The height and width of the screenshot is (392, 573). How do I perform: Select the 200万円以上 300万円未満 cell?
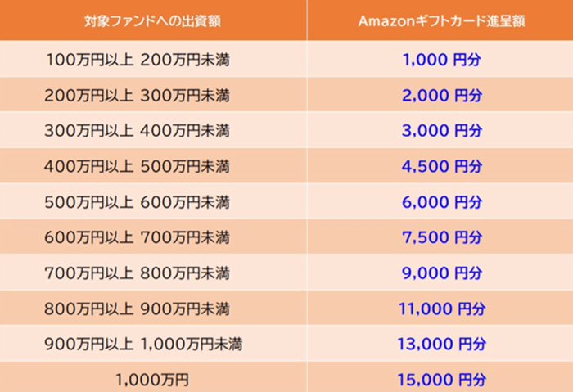(153, 95)
